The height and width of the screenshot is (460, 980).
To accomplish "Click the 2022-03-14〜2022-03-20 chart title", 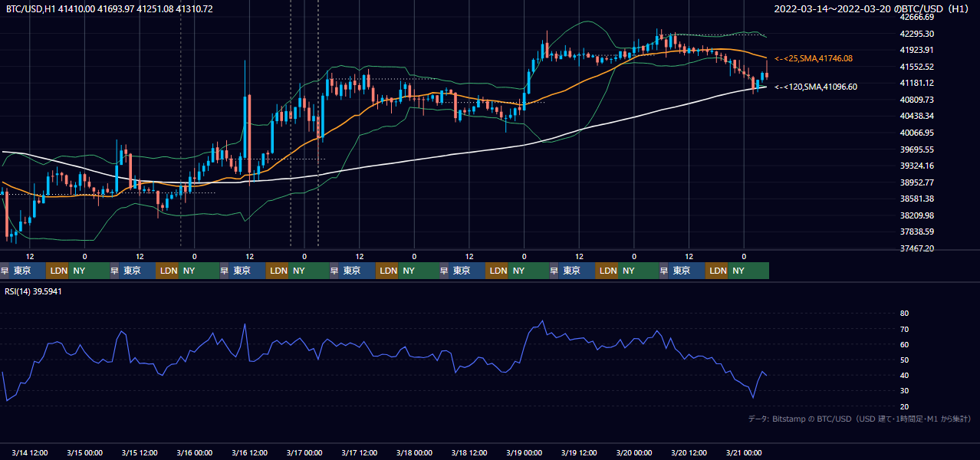I will [873, 8].
